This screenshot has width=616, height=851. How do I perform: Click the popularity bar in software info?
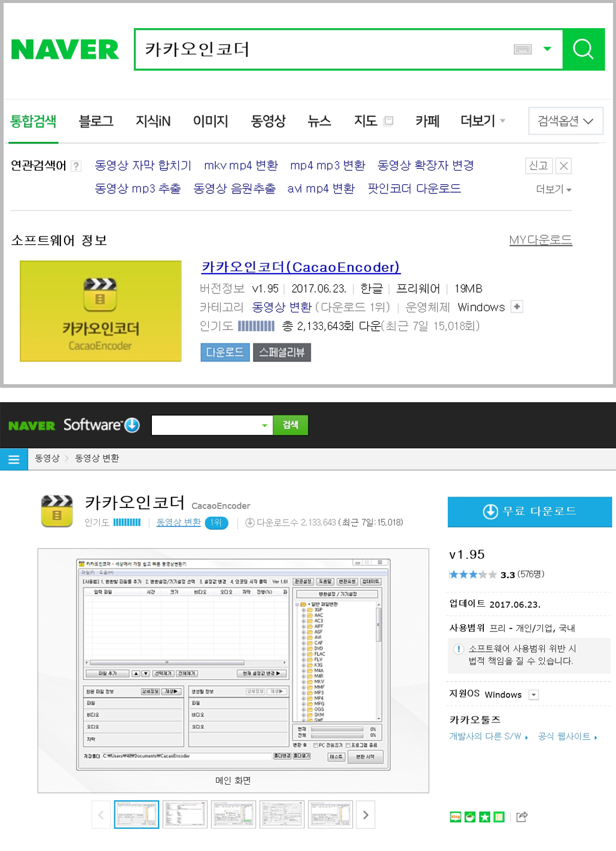click(x=256, y=326)
